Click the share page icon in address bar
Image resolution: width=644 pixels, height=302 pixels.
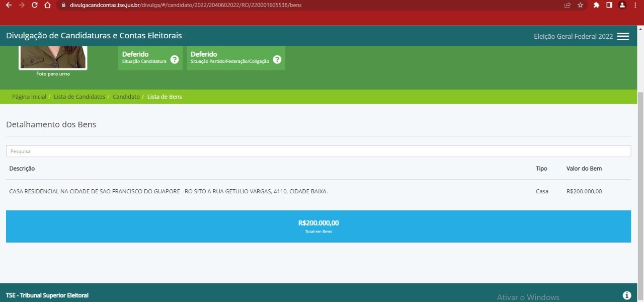568,5
